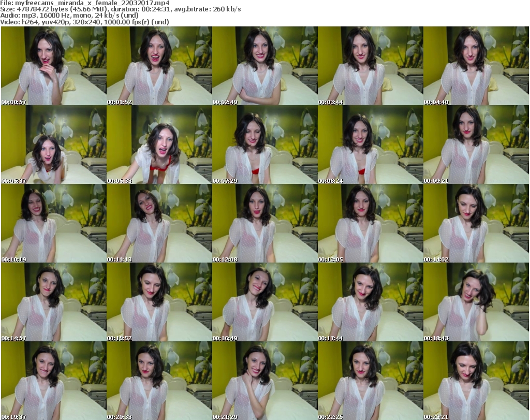Choose the 00:17:44 thumbnail
Screen dimensions: 530x420
pyautogui.click(x=371, y=302)
